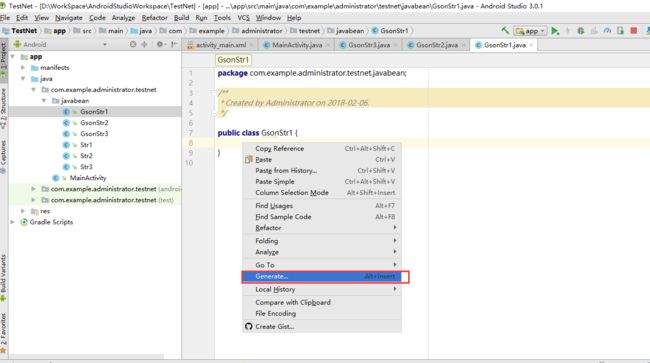Viewport: 650px width, 363px height.
Task: Close the MainActivity.java tab
Action: point(327,45)
